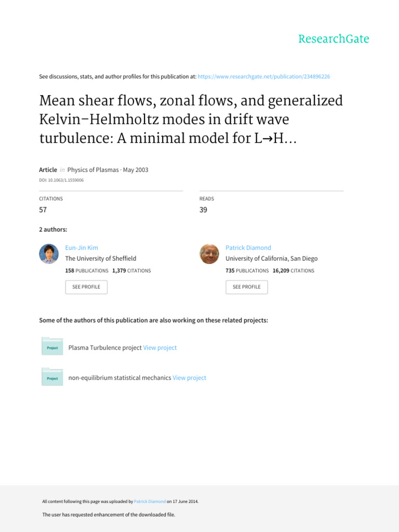Open Patrick Diamond author name link

pos(248,248)
